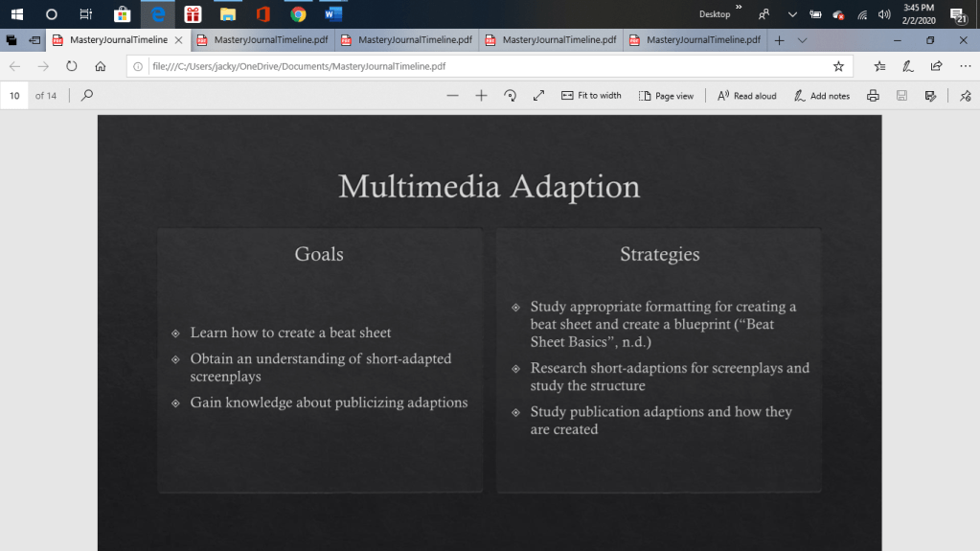Screen dimensions: 980x551
Task: Refresh the current page
Action: pyautogui.click(x=72, y=66)
